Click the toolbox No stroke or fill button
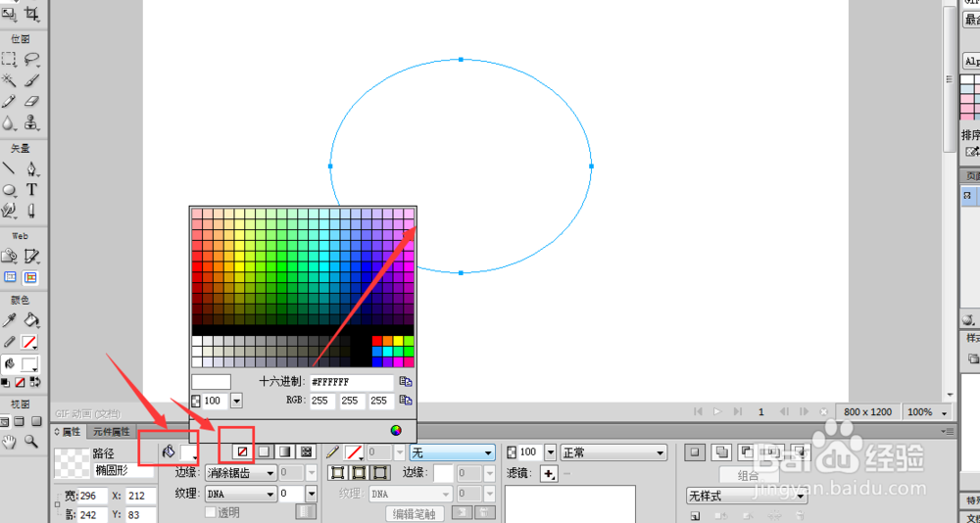Viewport: 980px width, 523px height. pos(20,381)
